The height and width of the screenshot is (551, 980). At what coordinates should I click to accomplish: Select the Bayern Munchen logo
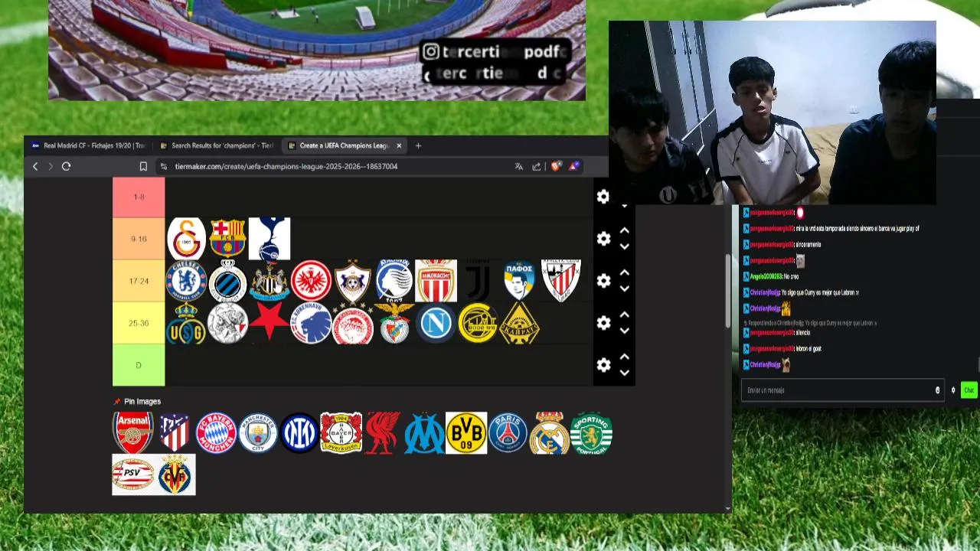[216, 432]
